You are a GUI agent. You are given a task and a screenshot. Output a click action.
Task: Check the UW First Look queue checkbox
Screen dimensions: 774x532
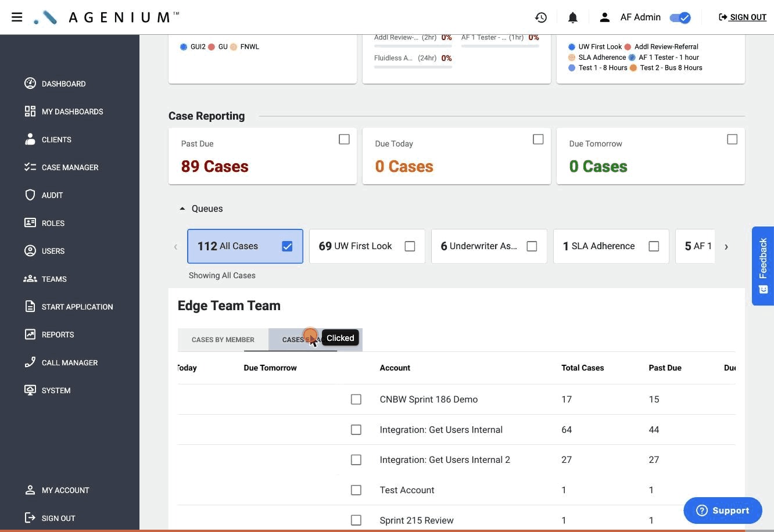coord(410,246)
